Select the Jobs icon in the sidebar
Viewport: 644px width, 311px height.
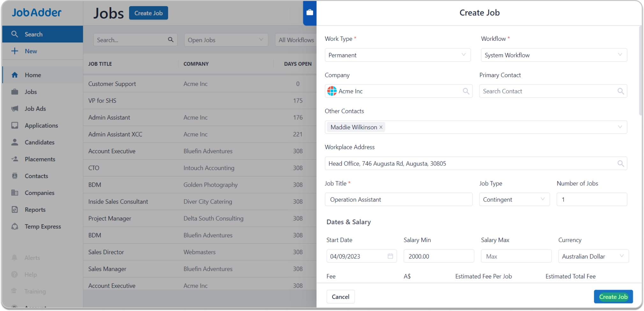[31, 92]
